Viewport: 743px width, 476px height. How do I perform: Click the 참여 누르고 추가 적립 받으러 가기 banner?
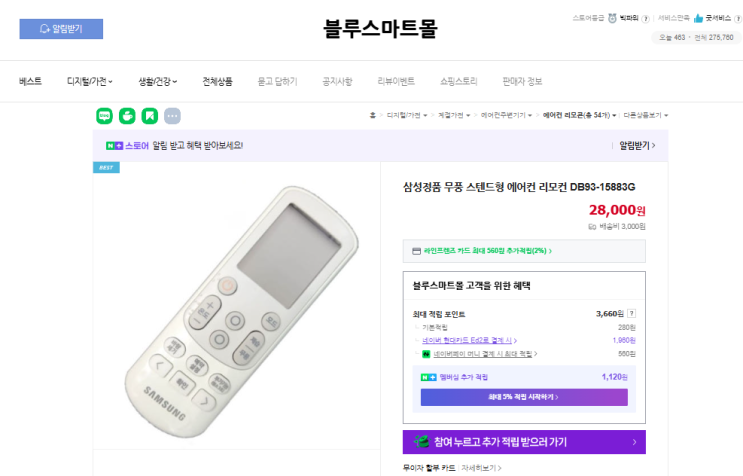click(524, 441)
